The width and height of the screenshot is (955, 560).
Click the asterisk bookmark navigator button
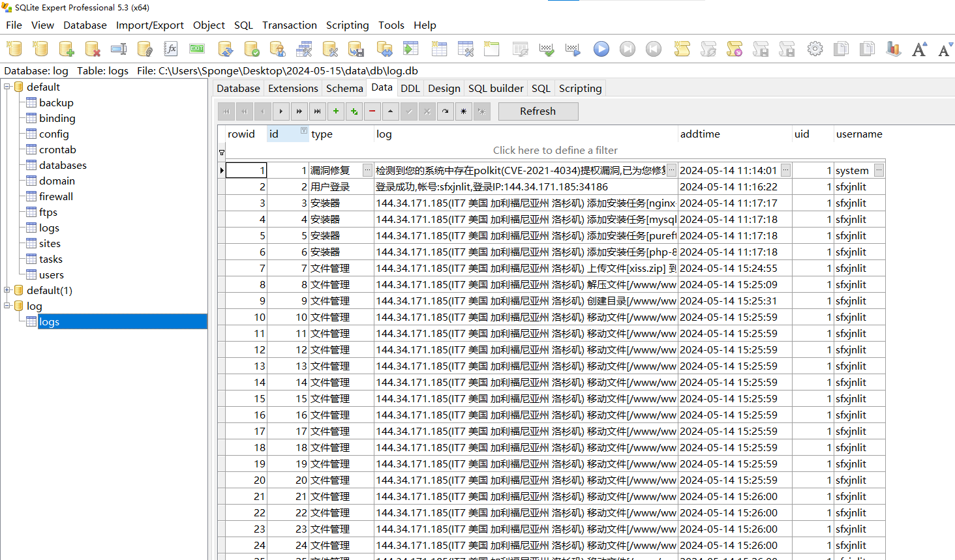pos(464,111)
